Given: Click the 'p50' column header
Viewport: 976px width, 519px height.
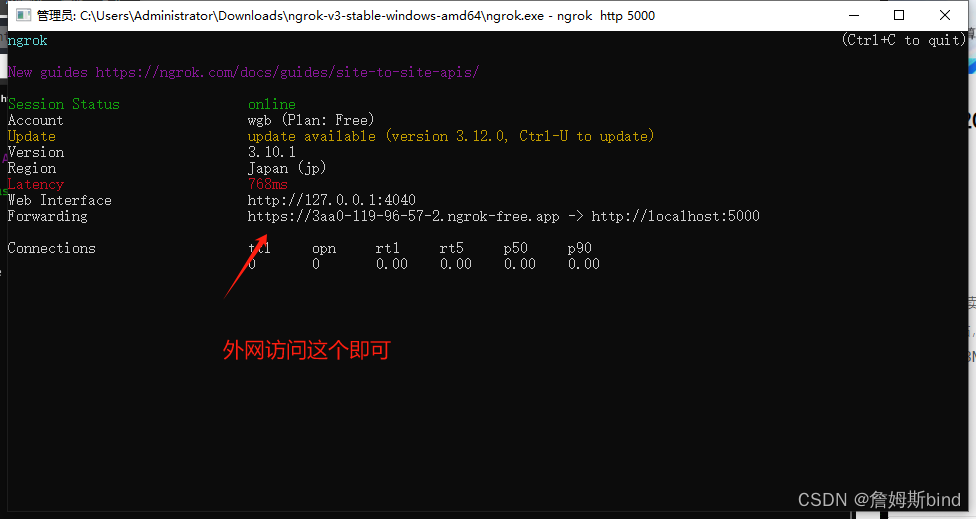Looking at the screenshot, I should (516, 248).
